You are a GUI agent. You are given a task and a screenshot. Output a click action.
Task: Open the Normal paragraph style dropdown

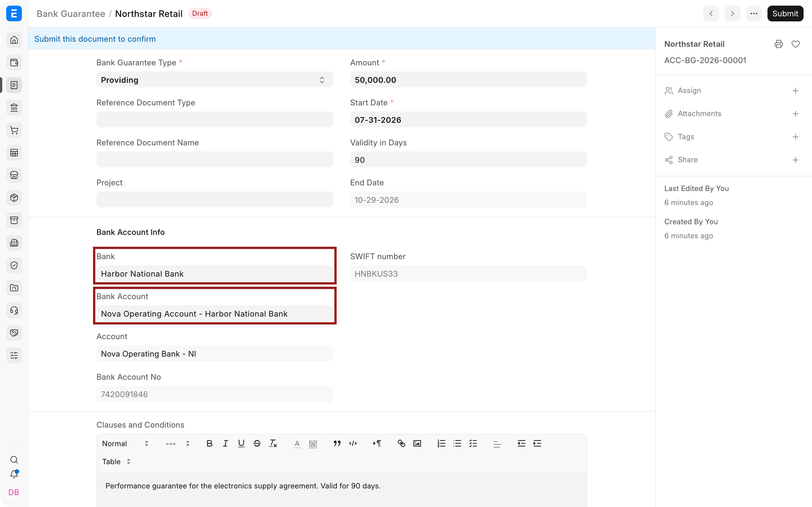(125, 443)
